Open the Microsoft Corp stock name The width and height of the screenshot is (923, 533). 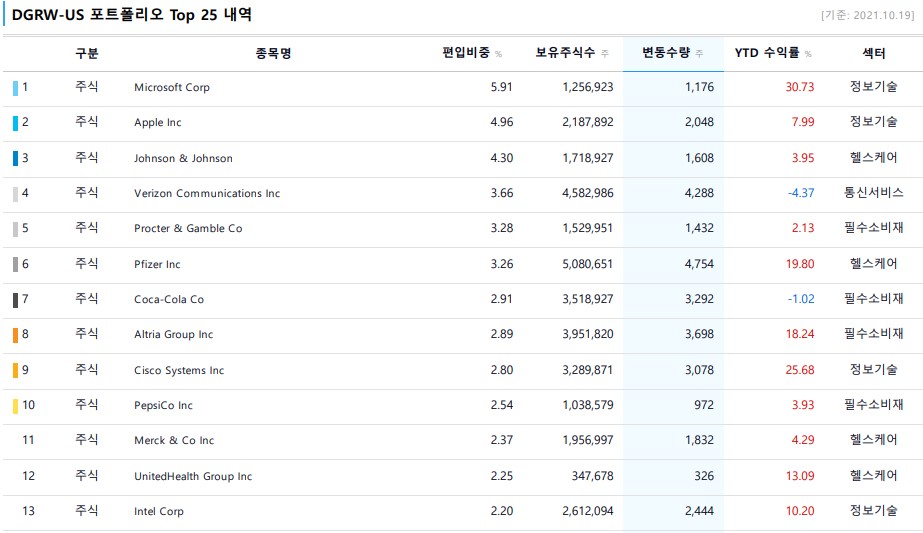pyautogui.click(x=172, y=87)
